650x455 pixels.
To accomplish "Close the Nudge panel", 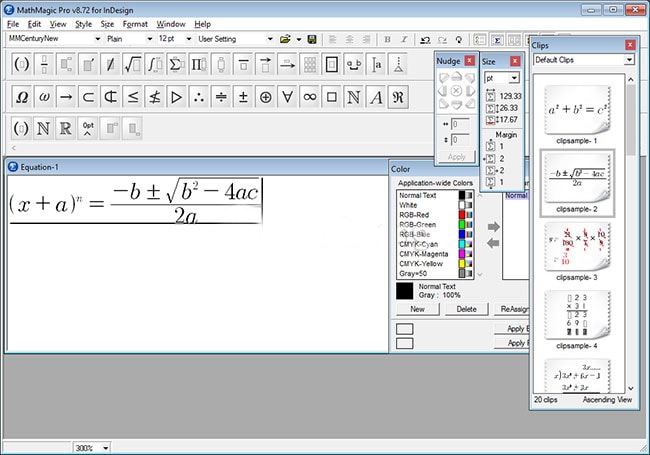I will 469,61.
